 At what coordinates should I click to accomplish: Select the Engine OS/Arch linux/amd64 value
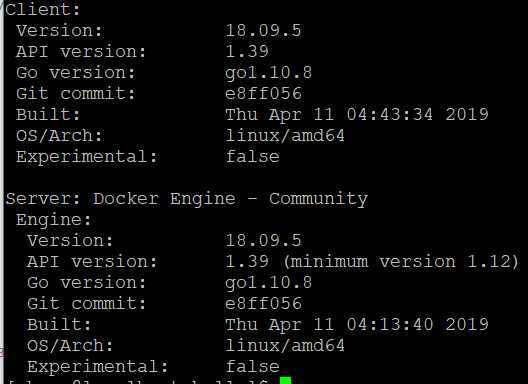tap(285, 346)
